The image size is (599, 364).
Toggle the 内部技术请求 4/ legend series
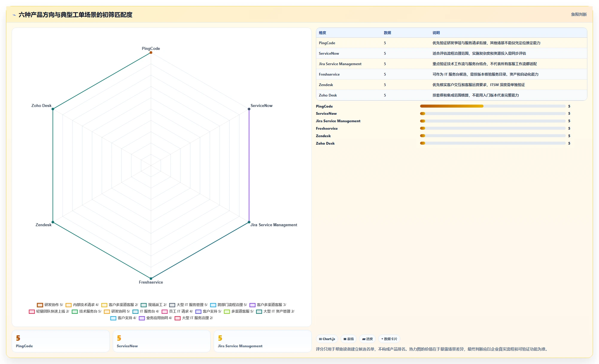click(x=82, y=305)
